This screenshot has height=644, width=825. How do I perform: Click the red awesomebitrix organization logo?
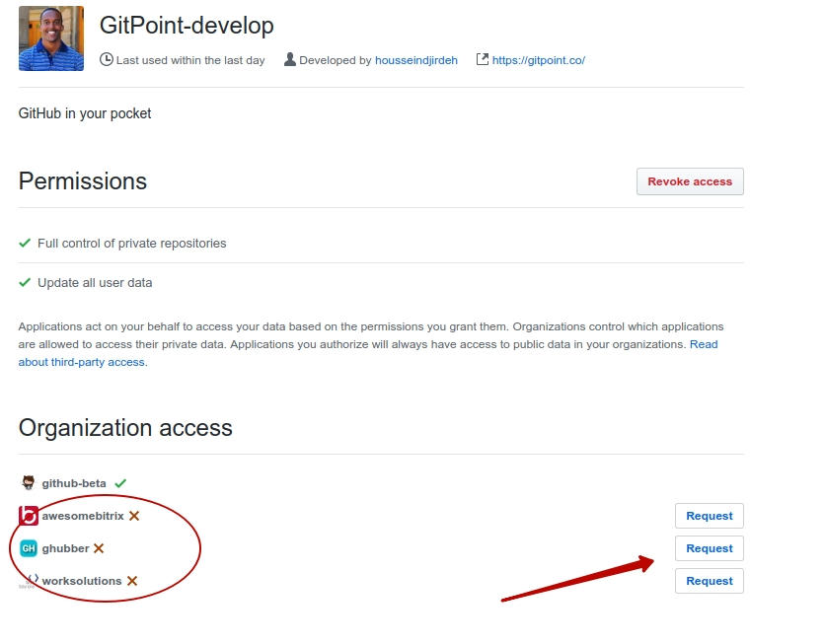29,516
